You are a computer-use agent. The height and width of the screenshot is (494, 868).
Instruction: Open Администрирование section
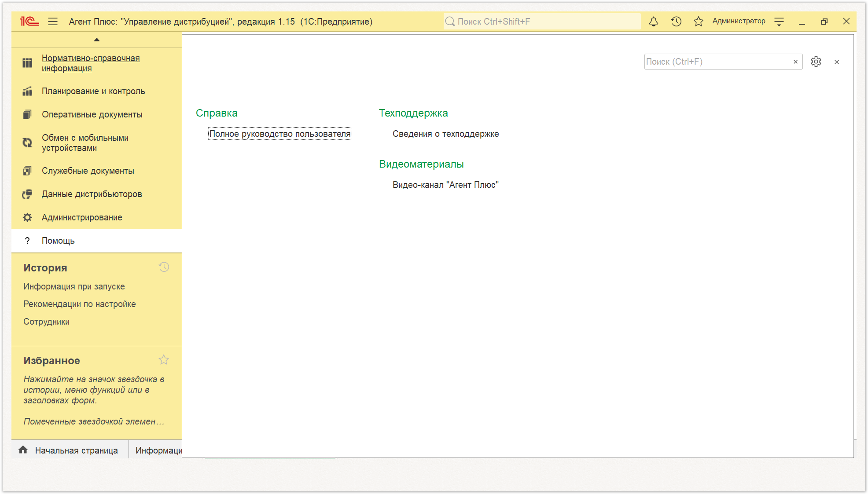82,217
